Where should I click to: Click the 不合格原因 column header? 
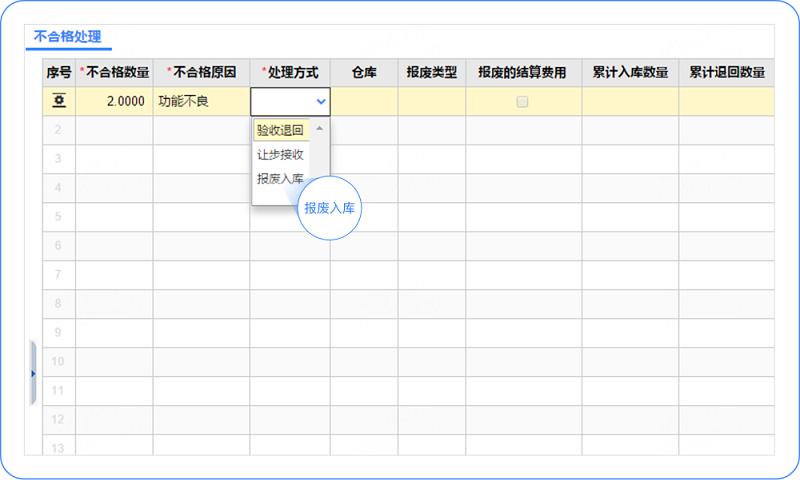[x=202, y=72]
